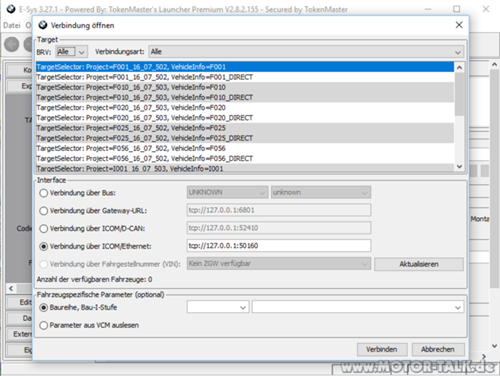Select Verbindung über ICOM/Ethernet option

coord(44,246)
